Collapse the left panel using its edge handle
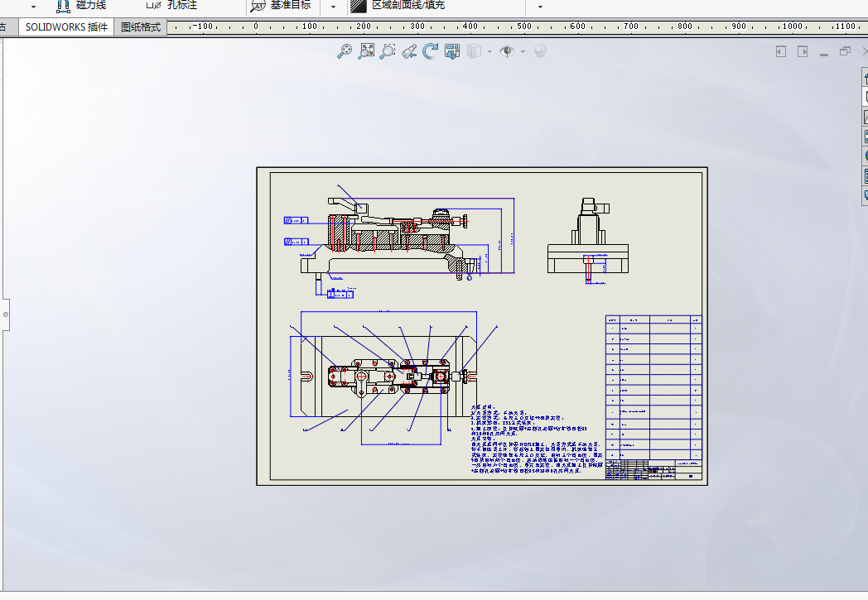Image resolution: width=868 pixels, height=600 pixels. 6,314
